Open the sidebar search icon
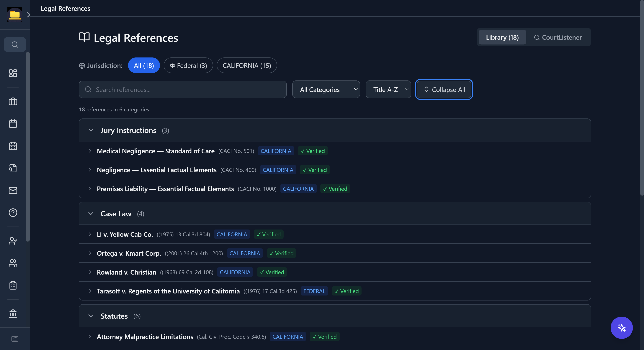Image resolution: width=644 pixels, height=350 pixels. 15,44
